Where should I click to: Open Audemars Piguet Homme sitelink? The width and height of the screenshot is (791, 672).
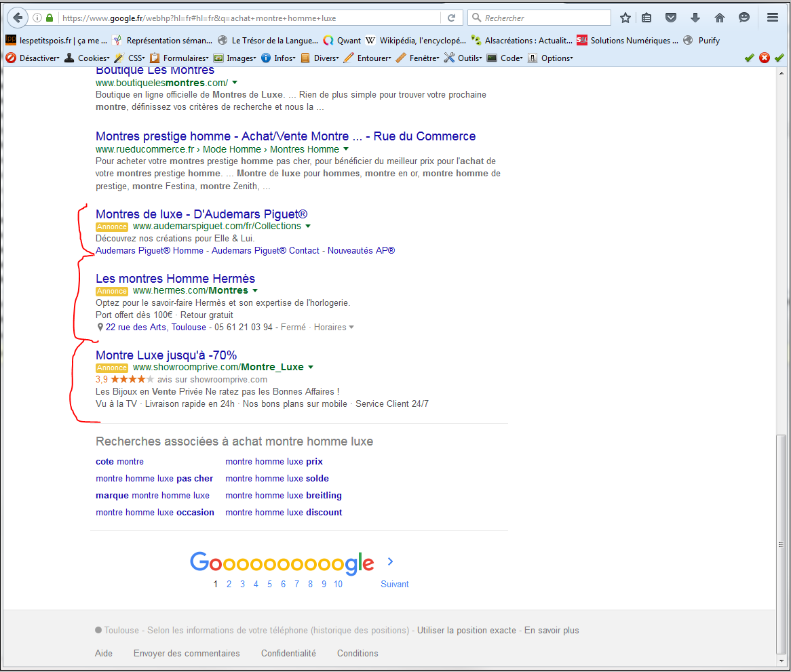(x=149, y=250)
